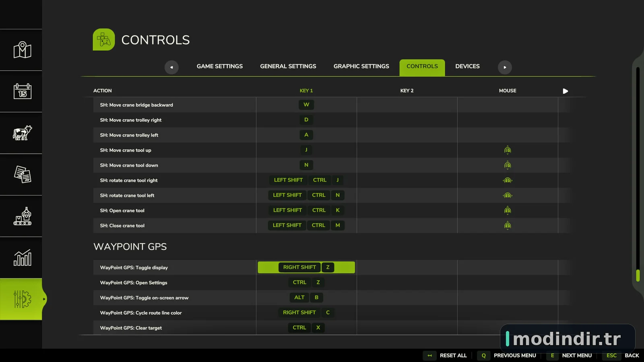
Task: Click the MOUSE column header
Action: 508,91
